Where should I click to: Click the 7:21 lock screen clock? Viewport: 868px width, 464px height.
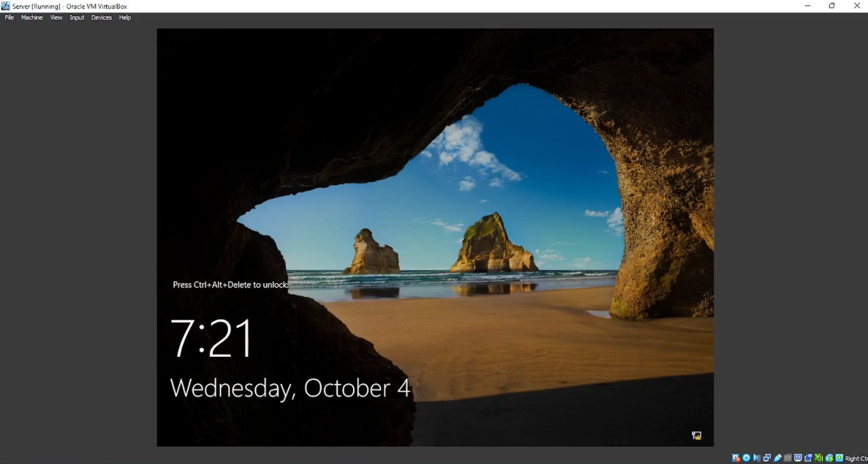coord(212,338)
